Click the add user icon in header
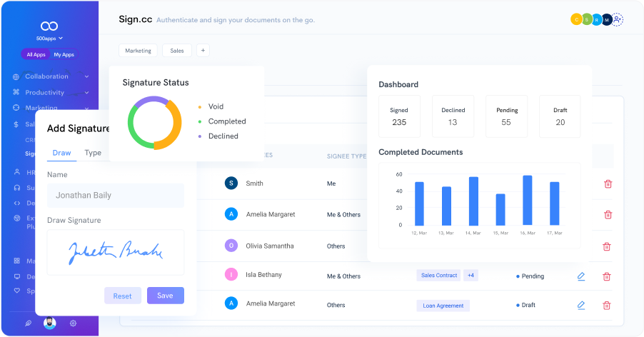 [618, 20]
